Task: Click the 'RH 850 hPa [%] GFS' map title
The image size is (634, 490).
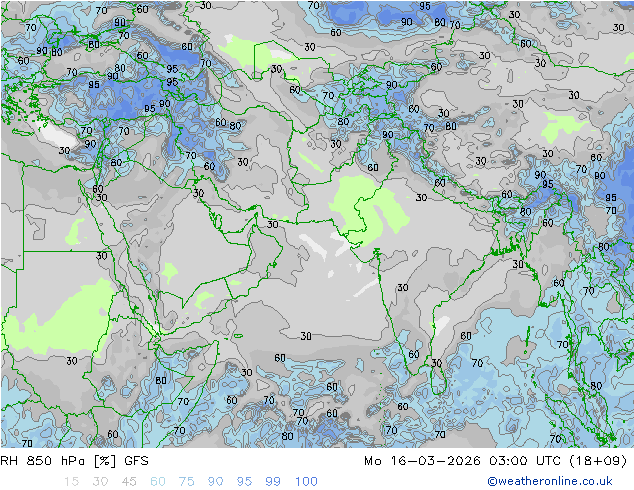Action: [74, 461]
